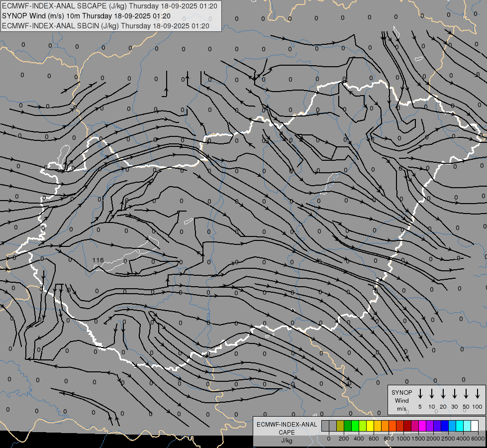
Task: Click the 30 m/s wind arrow in the legend
Action: [454, 394]
